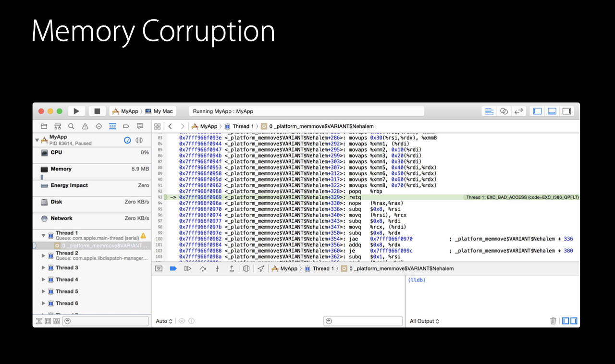Open the View Debugging hierarchy icon

pyautogui.click(x=246, y=268)
